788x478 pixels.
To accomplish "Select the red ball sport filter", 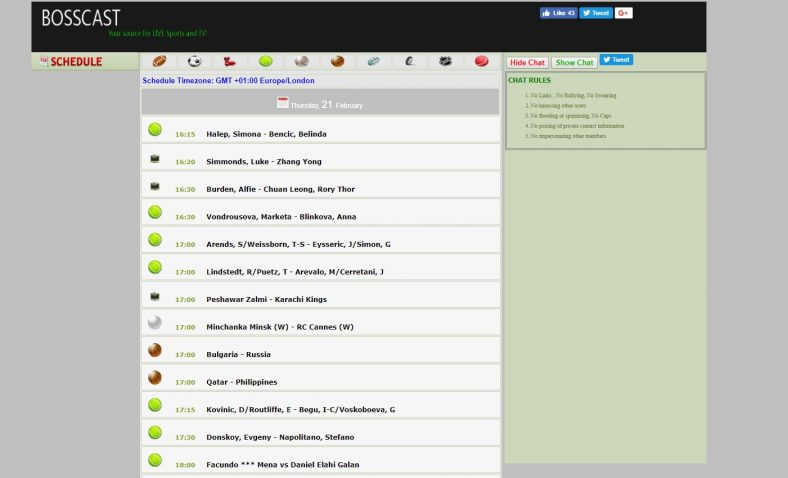I will point(481,61).
